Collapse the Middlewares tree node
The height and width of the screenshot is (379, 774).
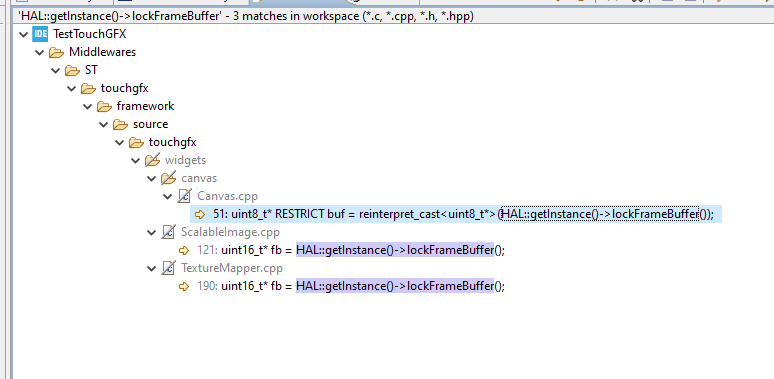tap(39, 52)
